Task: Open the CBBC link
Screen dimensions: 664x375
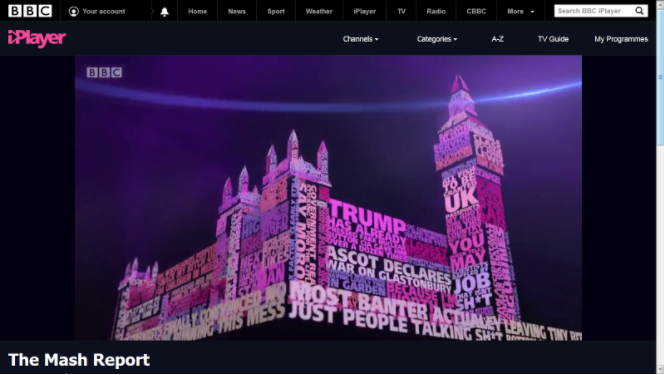Action: coord(476,11)
